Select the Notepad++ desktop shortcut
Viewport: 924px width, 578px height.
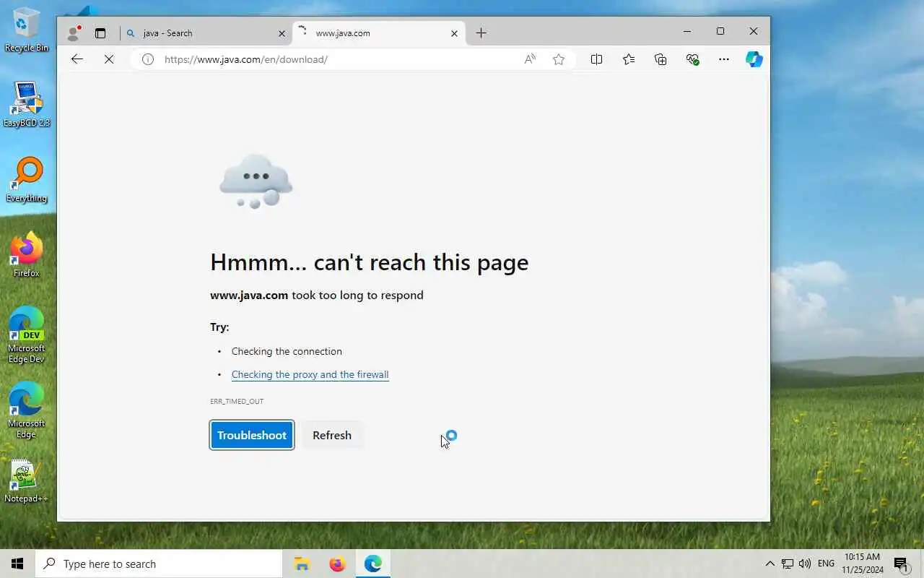click(x=27, y=481)
